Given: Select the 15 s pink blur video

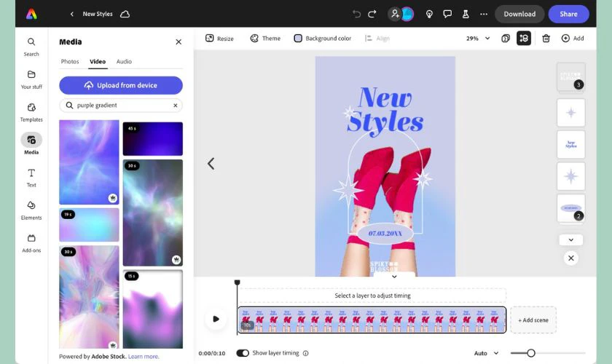Looking at the screenshot, I should click(152, 309).
